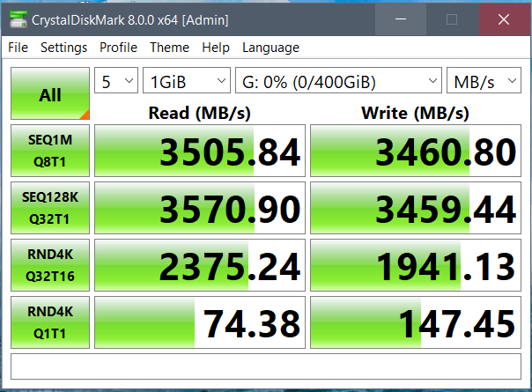Open the File menu
The image size is (532, 392).
pyautogui.click(x=18, y=48)
